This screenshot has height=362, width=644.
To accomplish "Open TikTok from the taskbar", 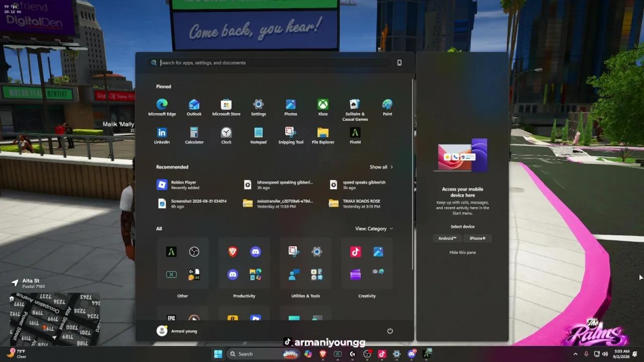I will [x=382, y=354].
